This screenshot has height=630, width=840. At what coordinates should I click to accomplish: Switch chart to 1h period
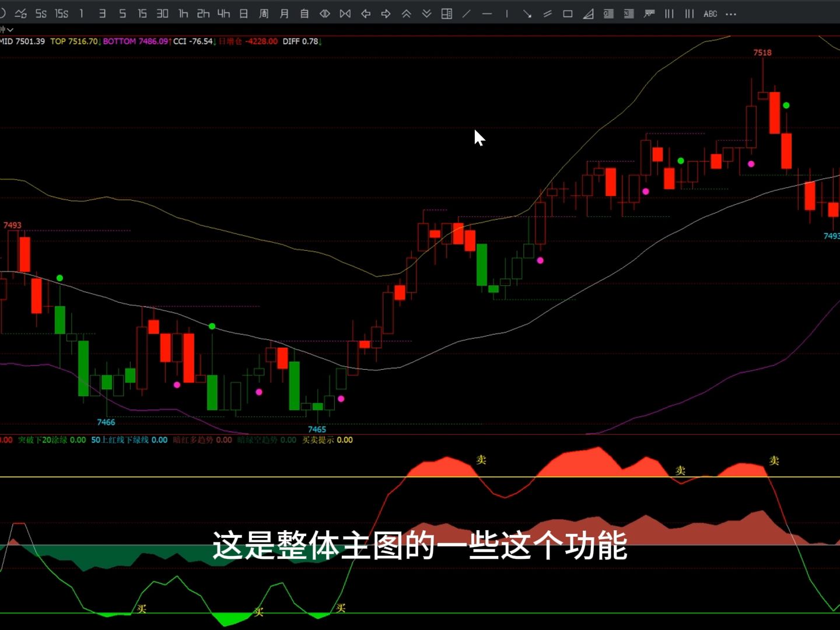[183, 13]
